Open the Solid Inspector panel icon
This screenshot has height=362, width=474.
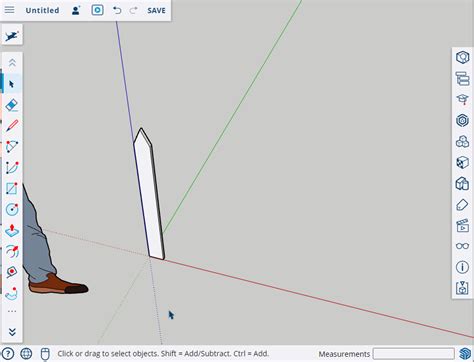[x=462, y=288]
